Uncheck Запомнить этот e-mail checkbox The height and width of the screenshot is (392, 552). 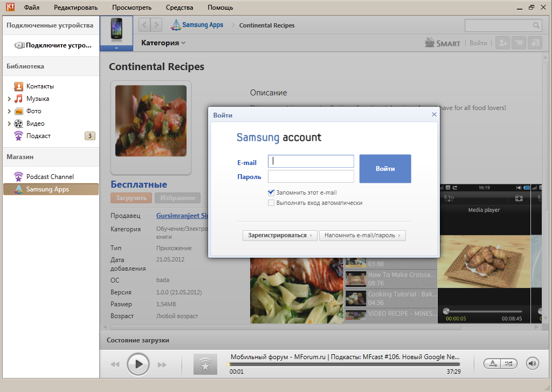tap(271, 192)
